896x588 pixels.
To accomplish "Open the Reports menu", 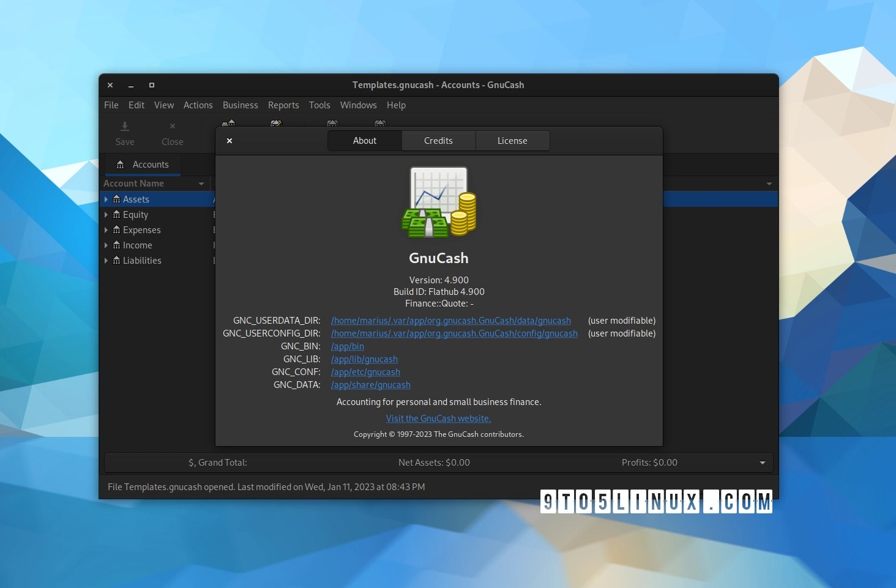I will 283,105.
